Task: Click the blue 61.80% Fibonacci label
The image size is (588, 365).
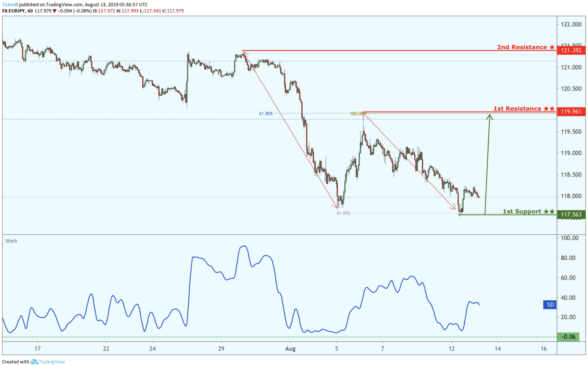Action: click(x=266, y=114)
